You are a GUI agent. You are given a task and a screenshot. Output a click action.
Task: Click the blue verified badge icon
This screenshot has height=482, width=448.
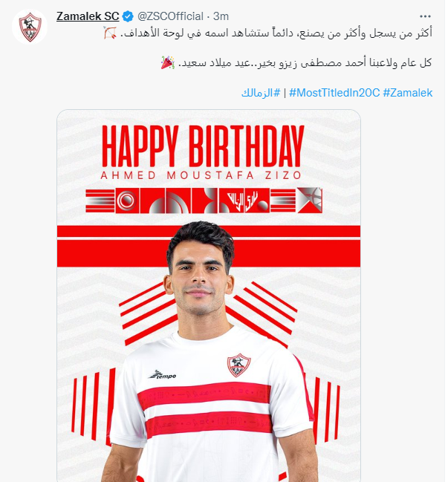click(x=128, y=16)
